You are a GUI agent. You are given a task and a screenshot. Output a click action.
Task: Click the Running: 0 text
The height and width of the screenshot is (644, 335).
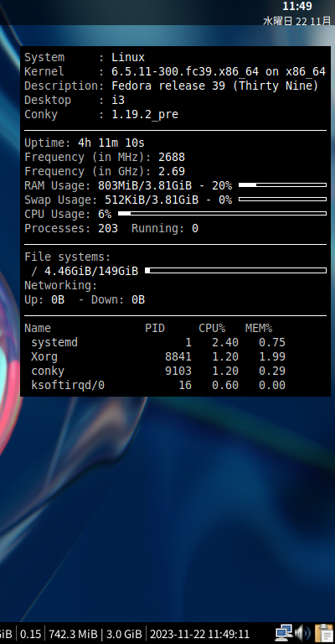[165, 228]
